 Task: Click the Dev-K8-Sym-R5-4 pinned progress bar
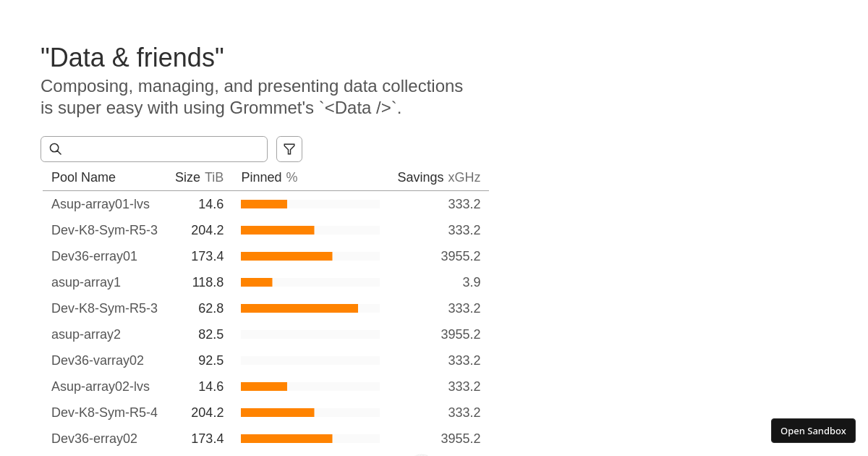(x=310, y=413)
